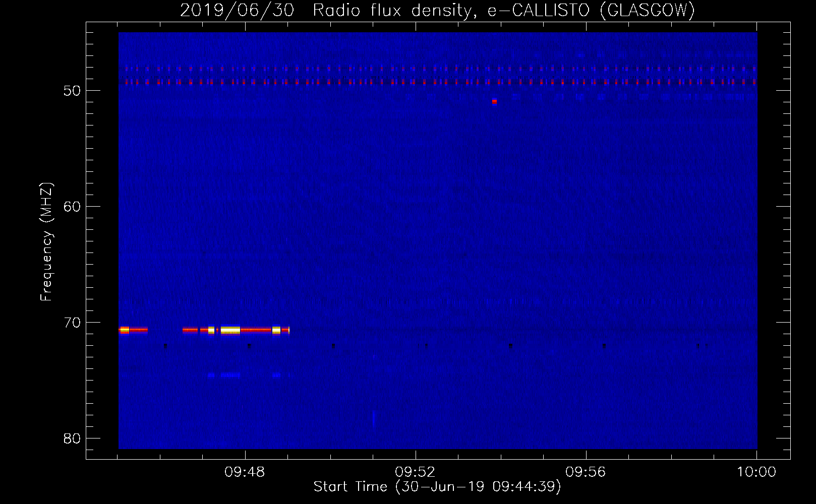The image size is (816, 504).
Task: Click the 09:48 time tick label
Action: [x=245, y=472]
